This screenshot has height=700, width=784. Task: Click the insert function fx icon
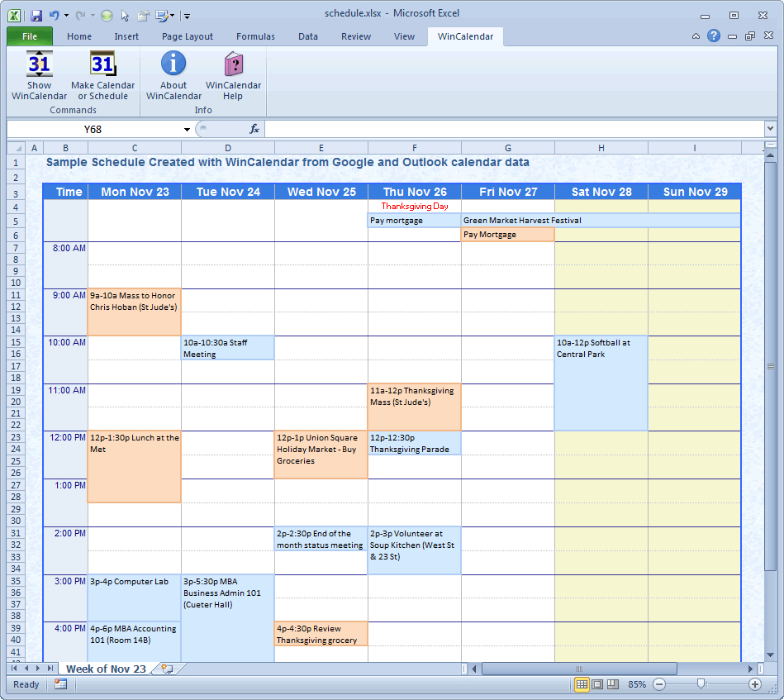pos(254,129)
